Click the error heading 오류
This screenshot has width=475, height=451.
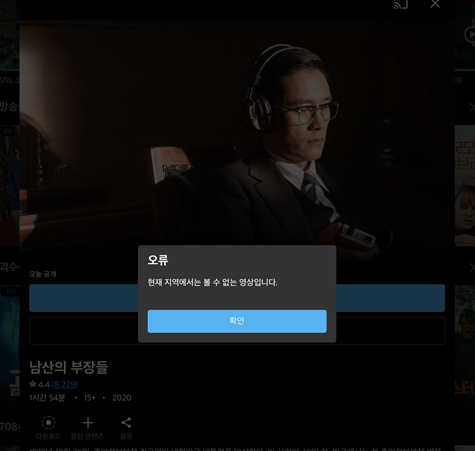158,260
